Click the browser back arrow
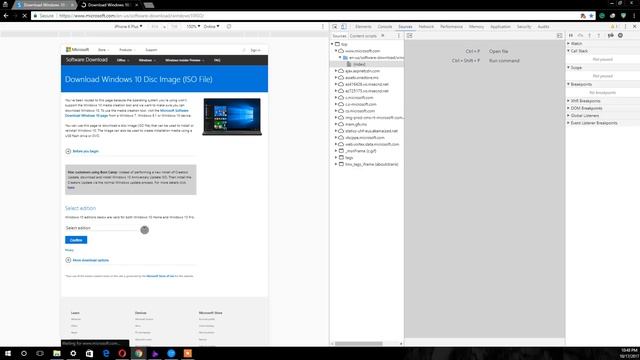Viewport: 640px width, 360px height. [x=6, y=16]
